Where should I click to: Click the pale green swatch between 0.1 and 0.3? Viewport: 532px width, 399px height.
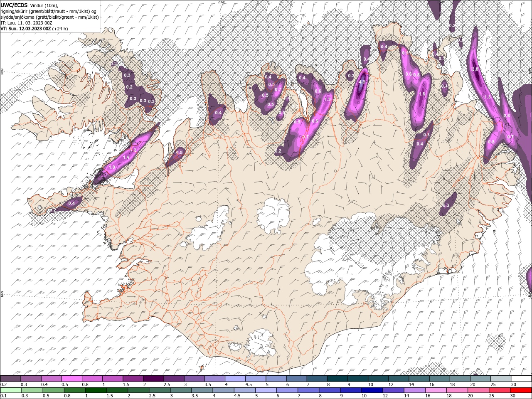pyautogui.click(x=11, y=390)
